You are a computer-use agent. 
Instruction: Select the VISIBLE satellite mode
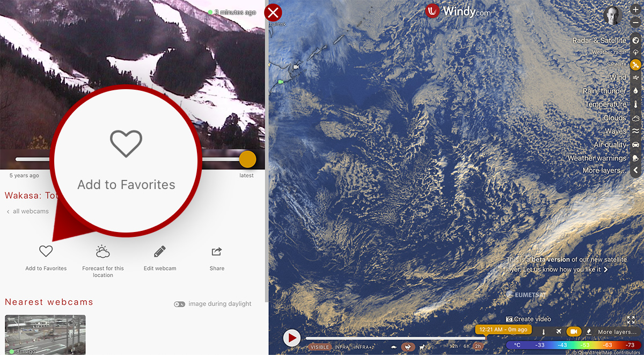[x=320, y=347]
